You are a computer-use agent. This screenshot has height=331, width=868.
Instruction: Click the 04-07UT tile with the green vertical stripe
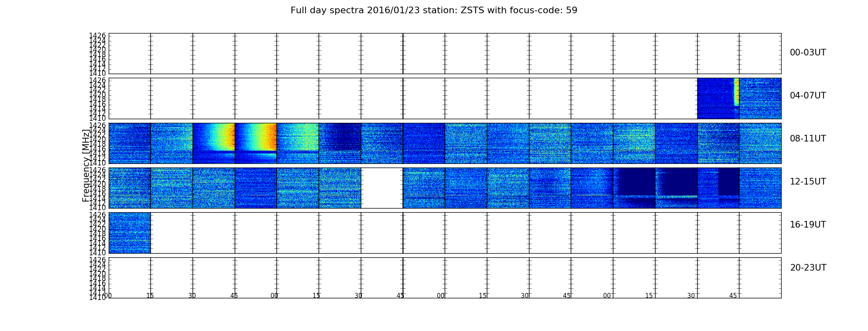(718, 98)
